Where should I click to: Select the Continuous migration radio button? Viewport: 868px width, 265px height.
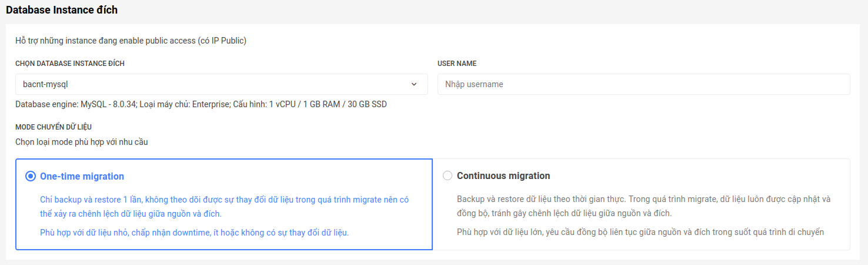click(x=448, y=175)
